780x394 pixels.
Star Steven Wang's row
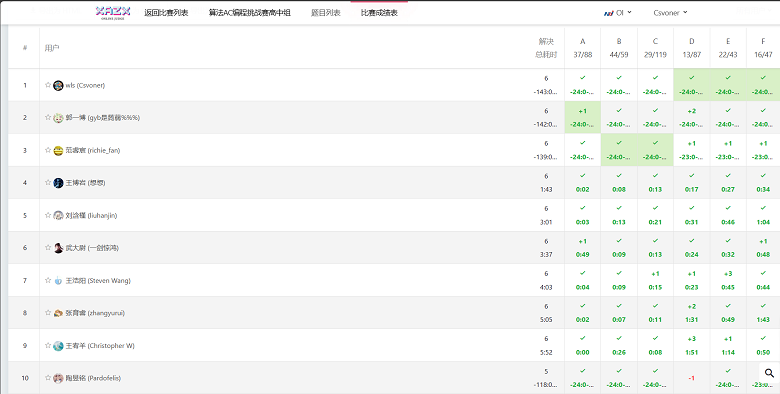tap(48, 280)
